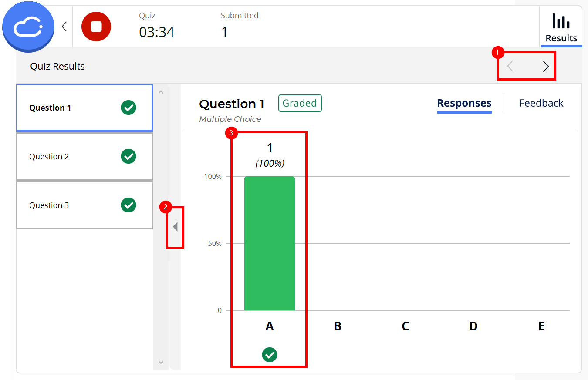The width and height of the screenshot is (588, 380).
Task: Click the up scroll arrow in question list
Action: pos(161,92)
